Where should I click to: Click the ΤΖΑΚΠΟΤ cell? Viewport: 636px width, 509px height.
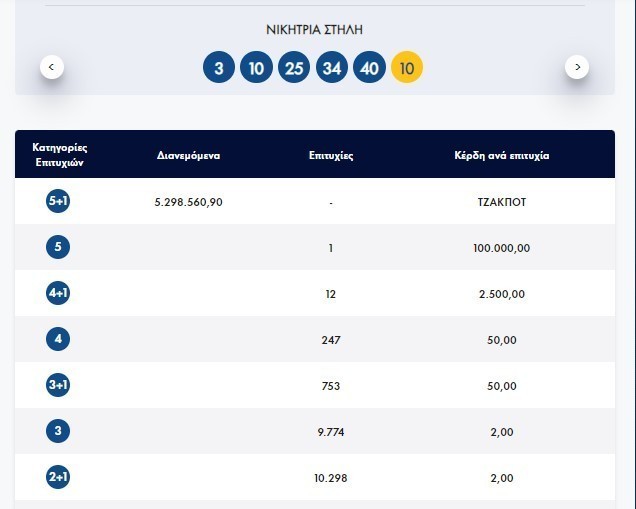click(x=502, y=202)
